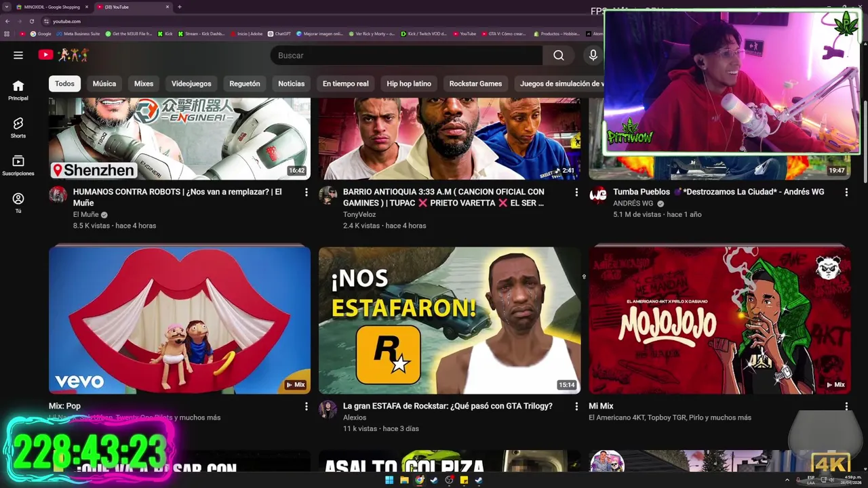
Task: Click the El Muñe channel name
Action: pos(85,214)
